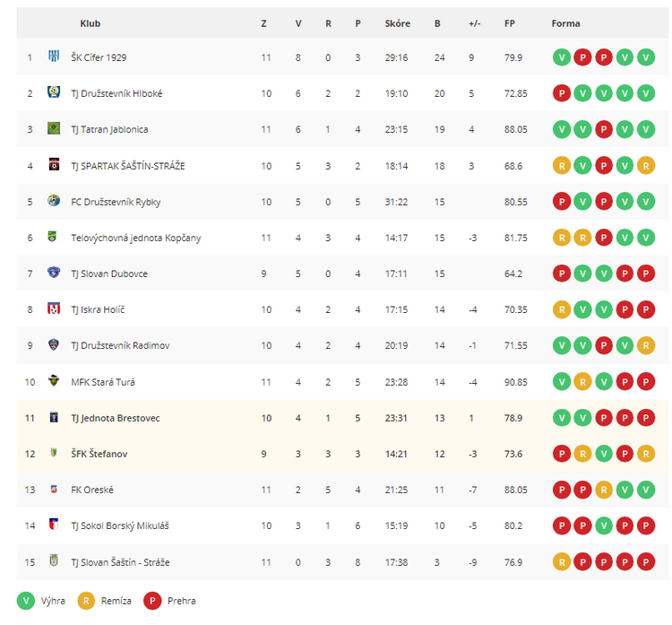Sort table by Skóre column header
Image resolution: width=672 pixels, height=625 pixels.
pyautogui.click(x=397, y=23)
